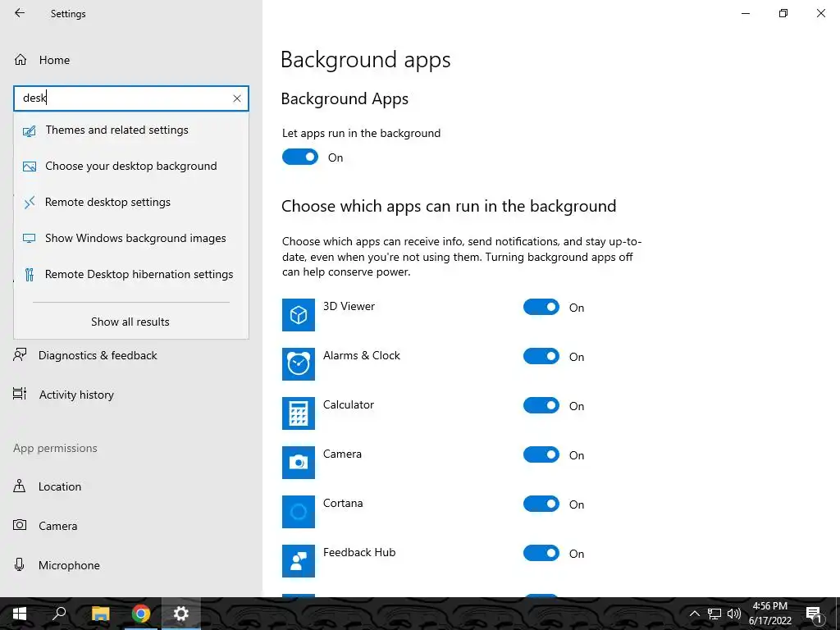The width and height of the screenshot is (840, 630).
Task: Open Microphone permissions page
Action: (69, 565)
